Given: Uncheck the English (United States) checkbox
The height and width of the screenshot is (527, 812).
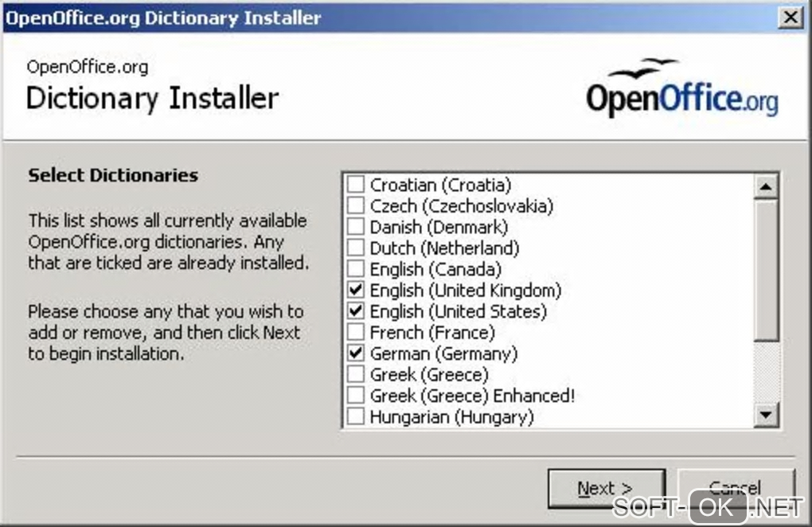Looking at the screenshot, I should (356, 310).
